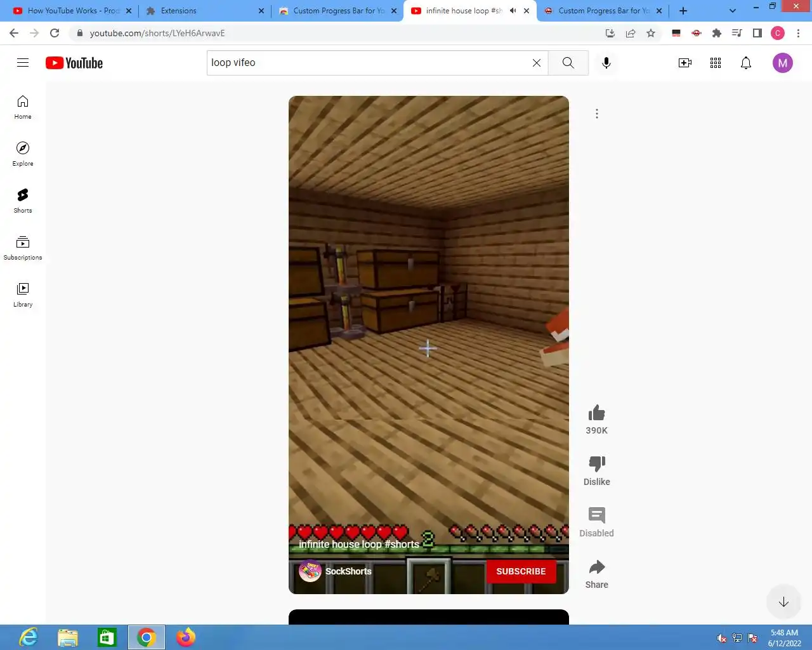Open Chrome's three-dot menu
This screenshot has width=812, height=650.
coord(798,33)
